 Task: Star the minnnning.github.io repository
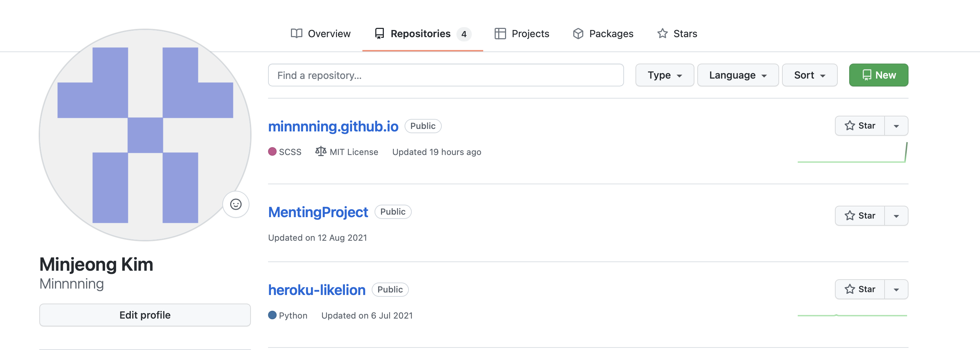pos(860,126)
